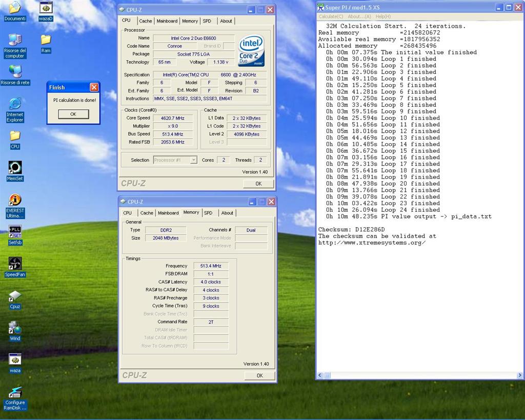Close the Finish dialog with X
Image resolution: width=525 pixels, height=420 pixels.
coord(94,87)
